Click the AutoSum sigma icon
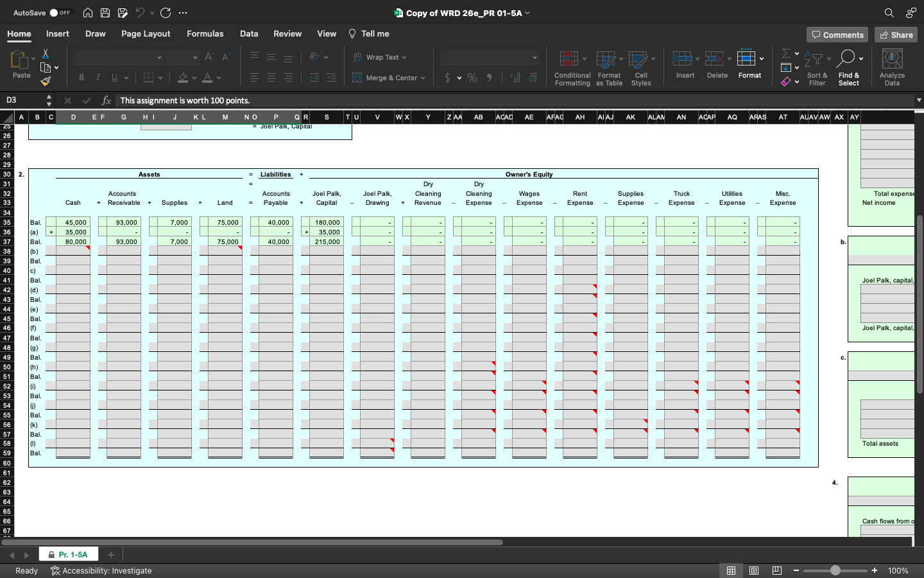 [786, 53]
